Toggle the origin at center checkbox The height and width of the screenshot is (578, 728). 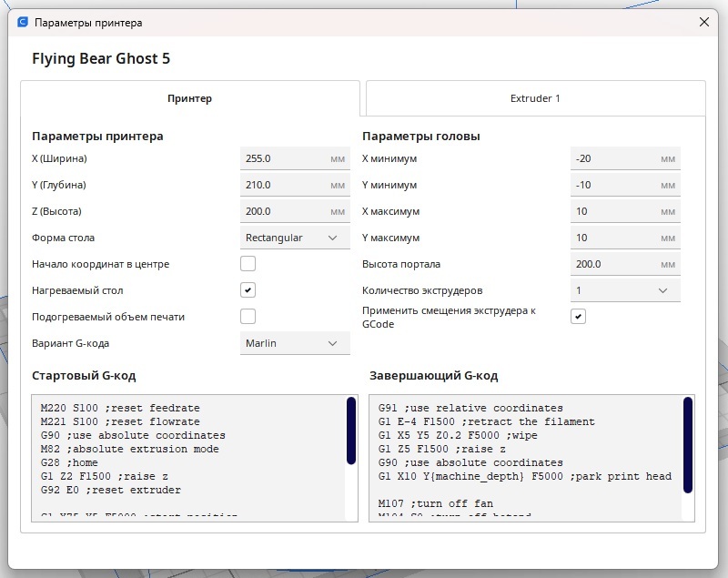[248, 264]
